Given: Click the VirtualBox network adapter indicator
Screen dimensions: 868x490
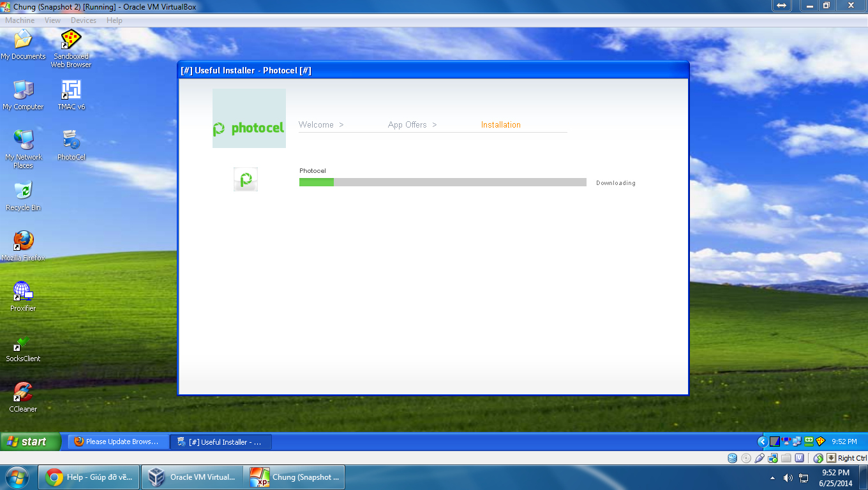Looking at the screenshot, I should pos(773,458).
